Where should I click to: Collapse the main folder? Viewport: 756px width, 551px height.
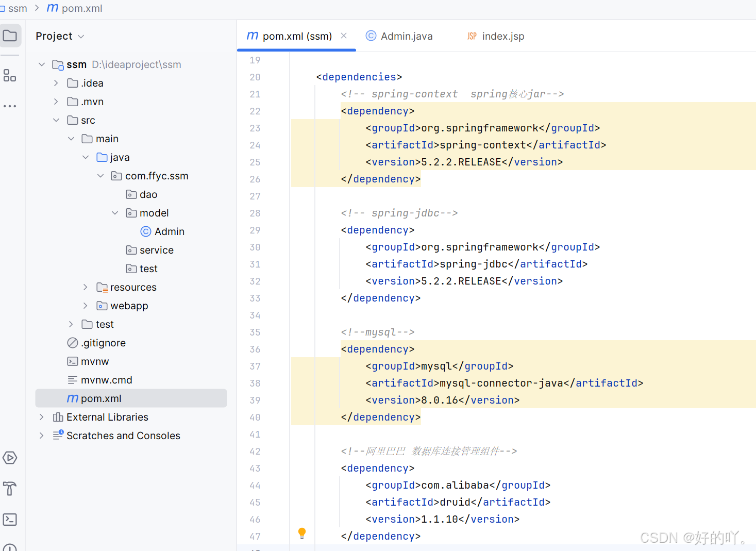[71, 139]
